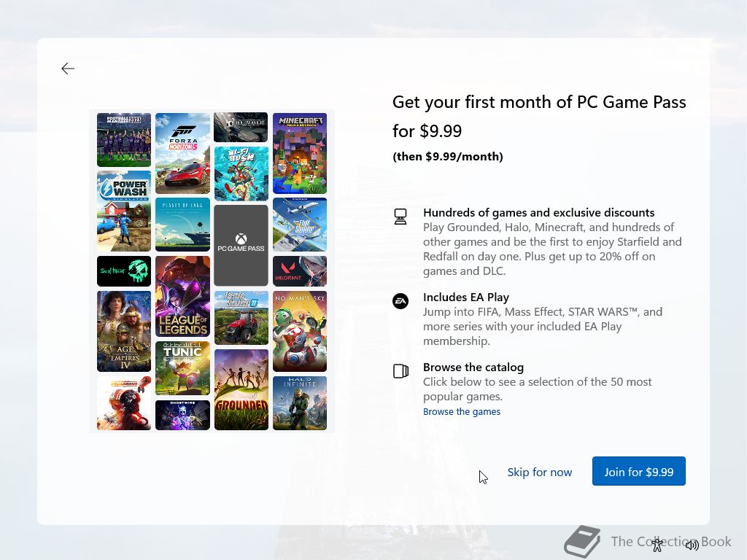747x560 pixels.
Task: Click the EA Play logo icon
Action: [400, 301]
